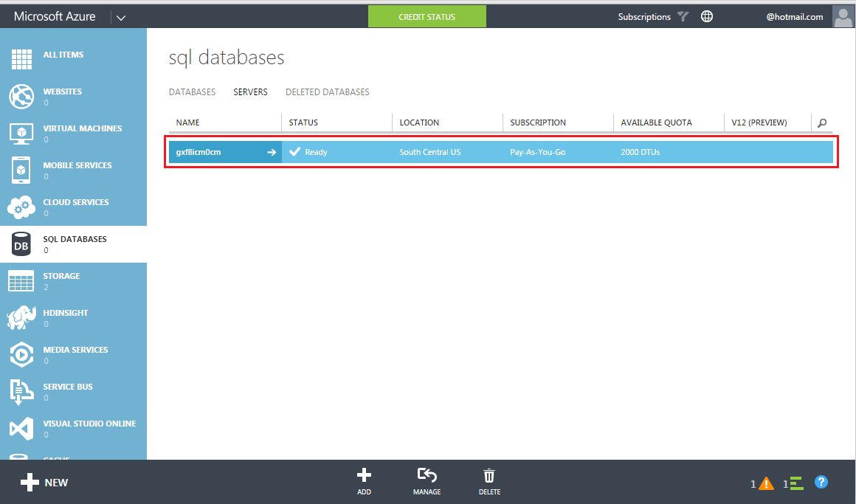The height and width of the screenshot is (504, 856).
Task: Switch to the Databases tab
Action: pos(192,92)
